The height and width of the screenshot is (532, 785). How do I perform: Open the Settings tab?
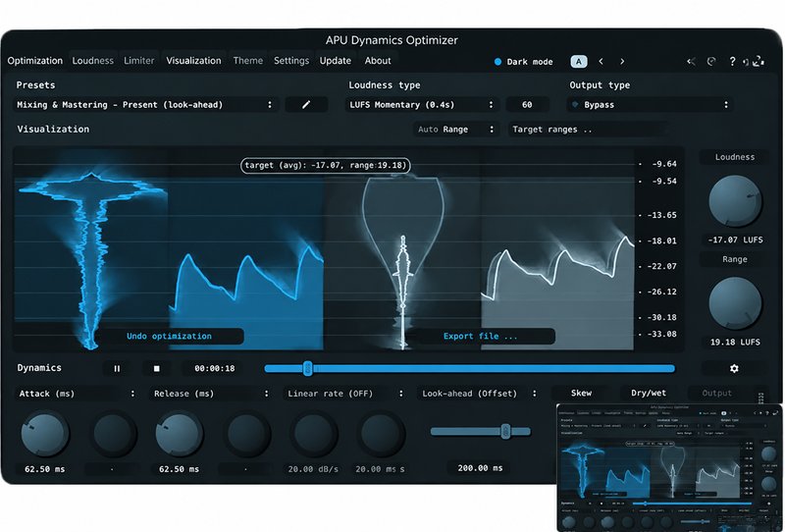[291, 61]
